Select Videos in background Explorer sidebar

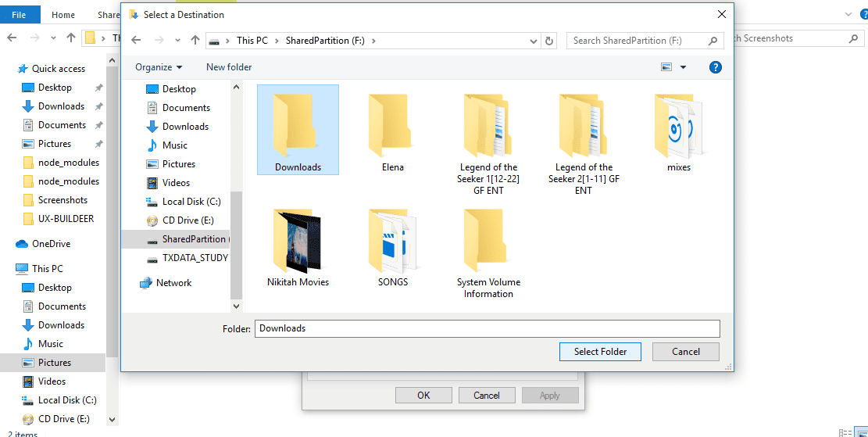coord(45,381)
